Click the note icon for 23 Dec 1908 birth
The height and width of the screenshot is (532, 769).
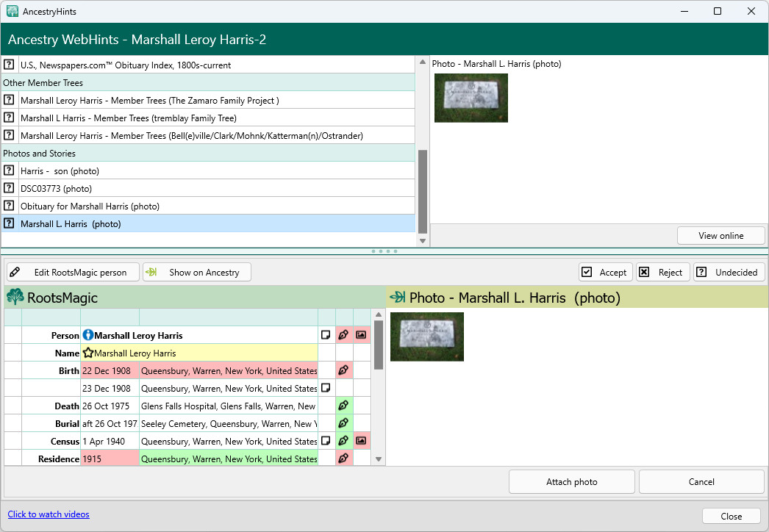click(x=326, y=388)
